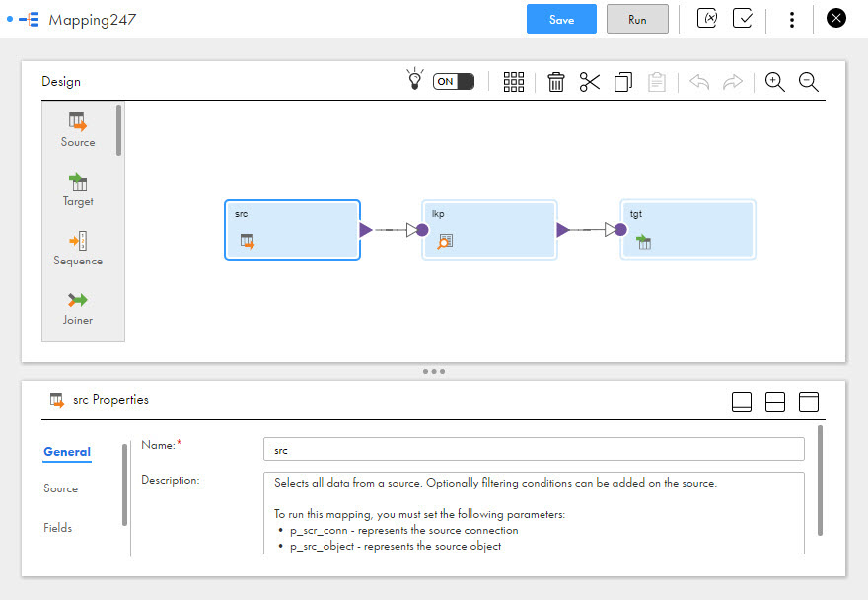Screen dimensions: 868x600
Task: Click the target icon inside tgt node
Action: click(x=643, y=241)
